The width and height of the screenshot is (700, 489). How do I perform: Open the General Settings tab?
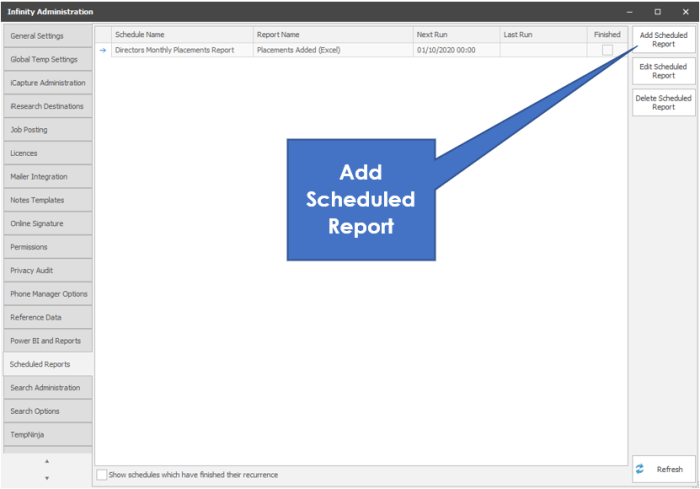click(47, 36)
